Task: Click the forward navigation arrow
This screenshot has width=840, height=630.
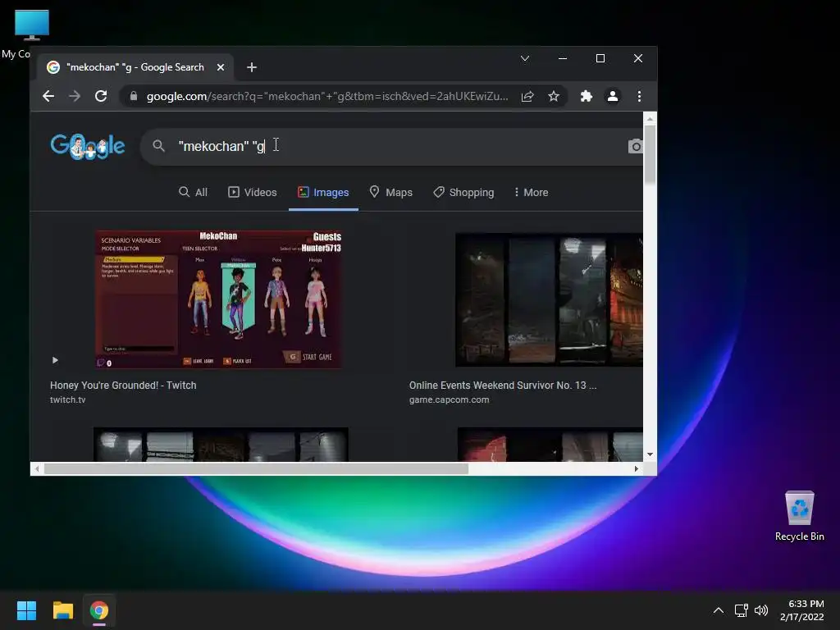Action: pyautogui.click(x=75, y=97)
